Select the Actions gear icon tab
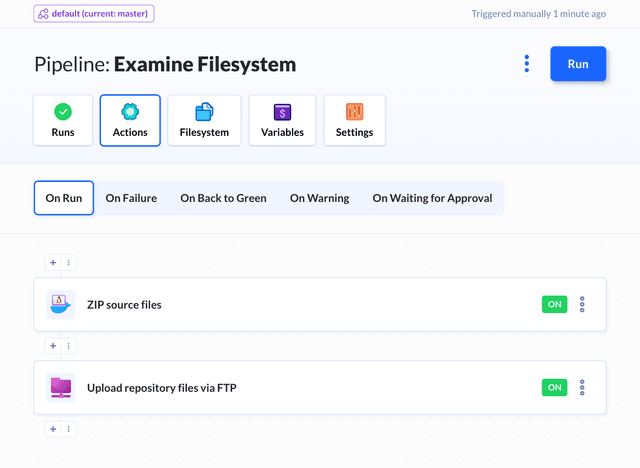640x468 pixels. coord(130,120)
